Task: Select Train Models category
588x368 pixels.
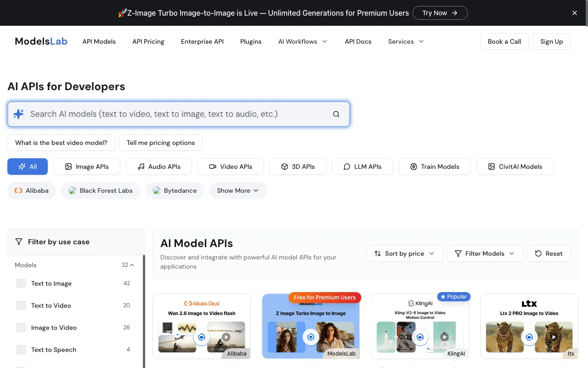Action: 435,167
